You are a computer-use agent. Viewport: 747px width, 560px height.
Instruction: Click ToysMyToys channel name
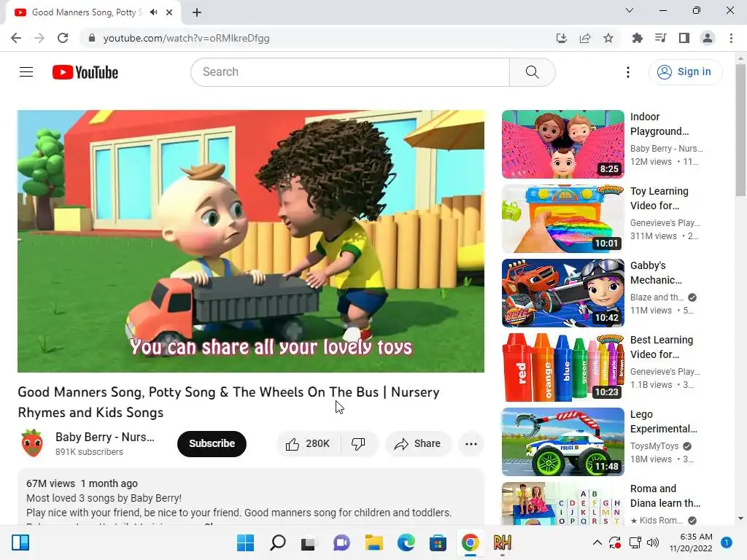click(654, 446)
